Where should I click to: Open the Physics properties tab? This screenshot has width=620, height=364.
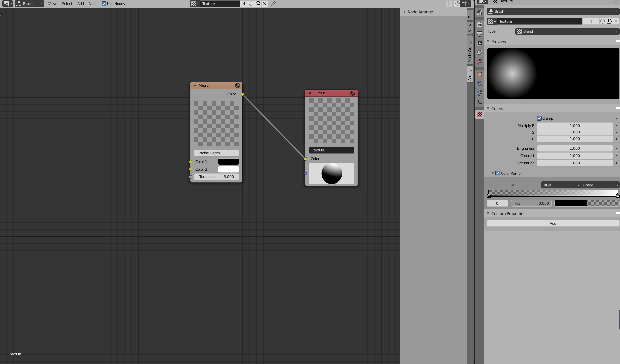tap(480, 84)
